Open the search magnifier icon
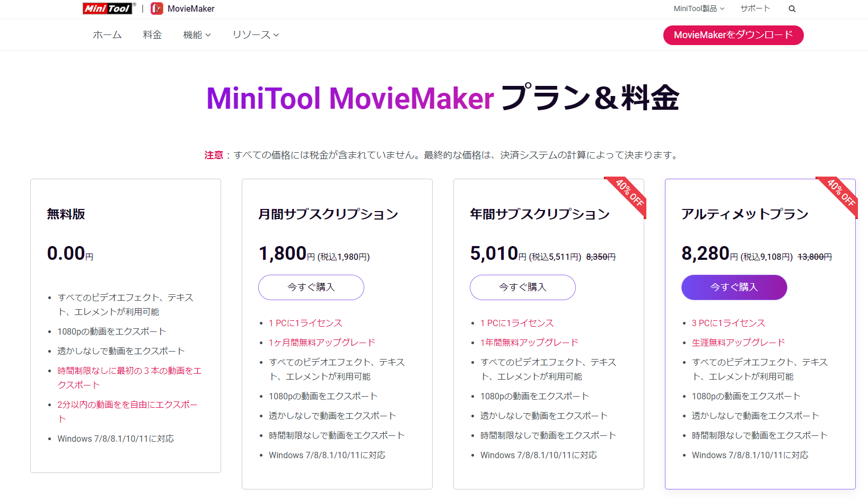This screenshot has width=868, height=499. (x=792, y=8)
